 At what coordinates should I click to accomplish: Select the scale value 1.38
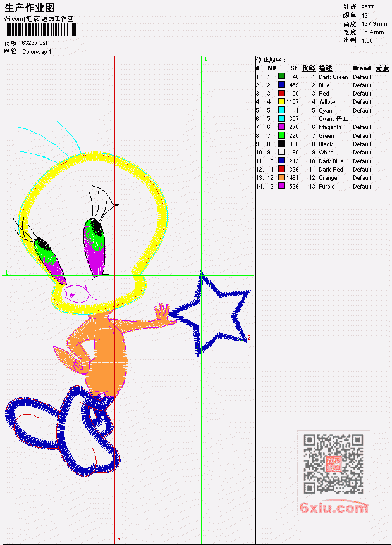[x=367, y=41]
